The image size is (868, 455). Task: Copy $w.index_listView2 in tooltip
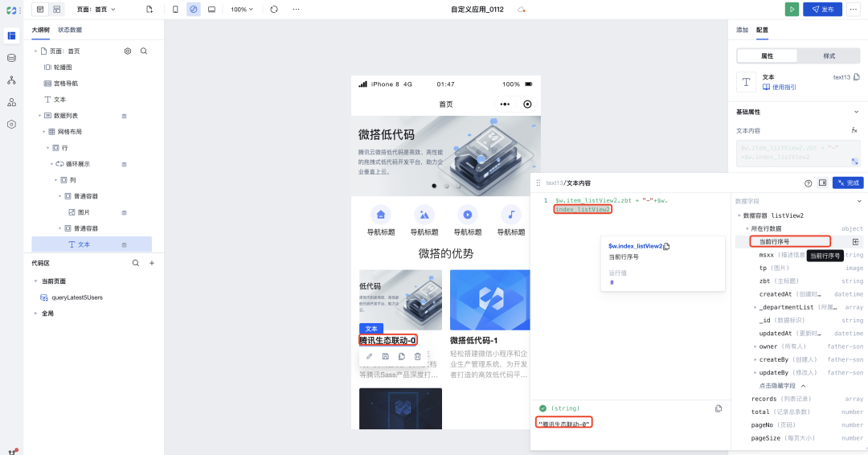coord(666,246)
